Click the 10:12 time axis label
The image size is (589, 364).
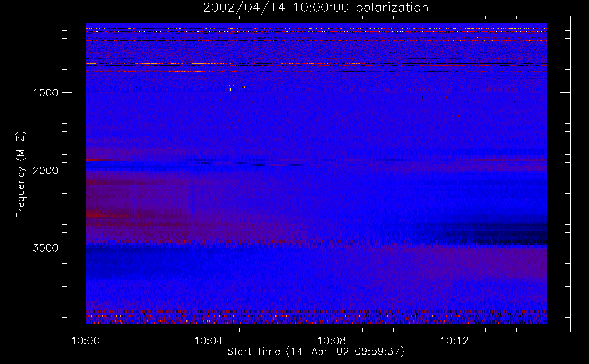[x=455, y=341]
